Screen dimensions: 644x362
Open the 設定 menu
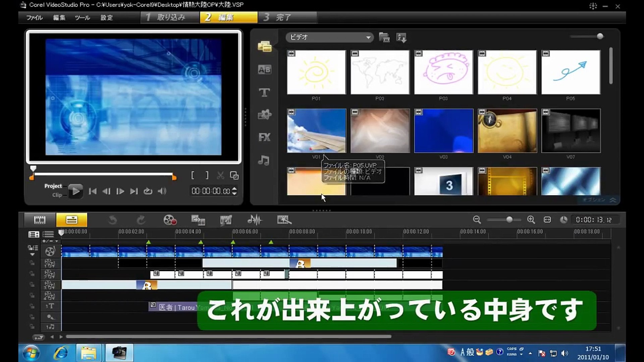107,17
